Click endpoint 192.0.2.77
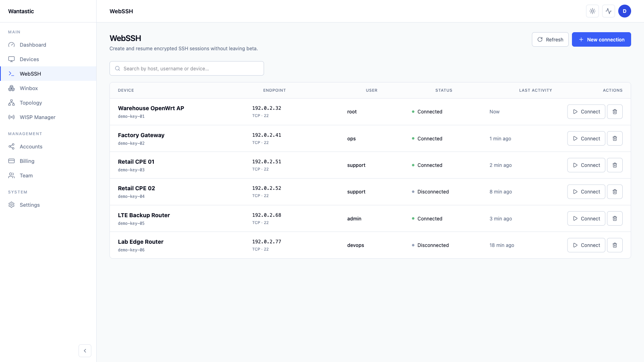Image resolution: width=644 pixels, height=362 pixels. (266, 242)
